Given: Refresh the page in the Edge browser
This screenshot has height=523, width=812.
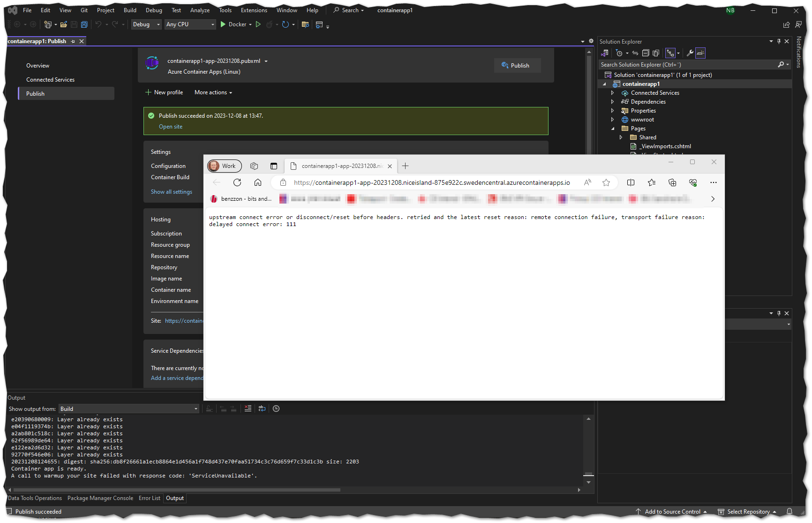Looking at the screenshot, I should (237, 182).
